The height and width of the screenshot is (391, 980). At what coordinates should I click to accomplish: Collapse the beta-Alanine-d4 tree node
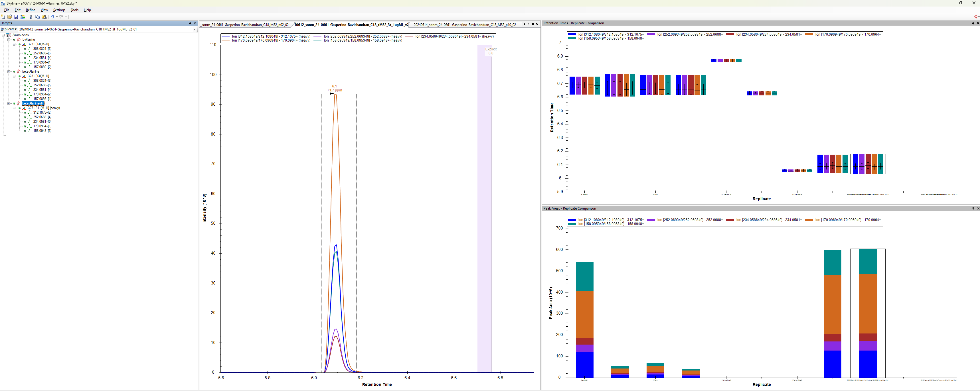coord(9,103)
